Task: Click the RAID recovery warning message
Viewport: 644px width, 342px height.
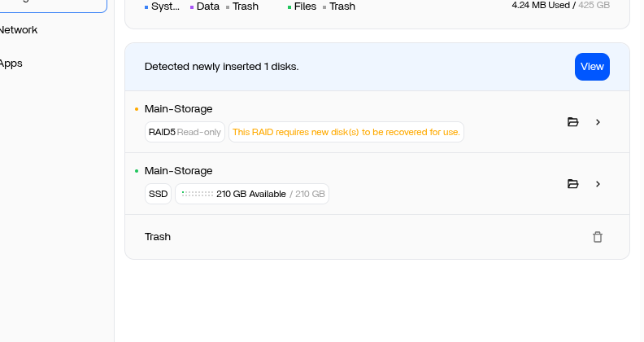Action: (x=346, y=132)
